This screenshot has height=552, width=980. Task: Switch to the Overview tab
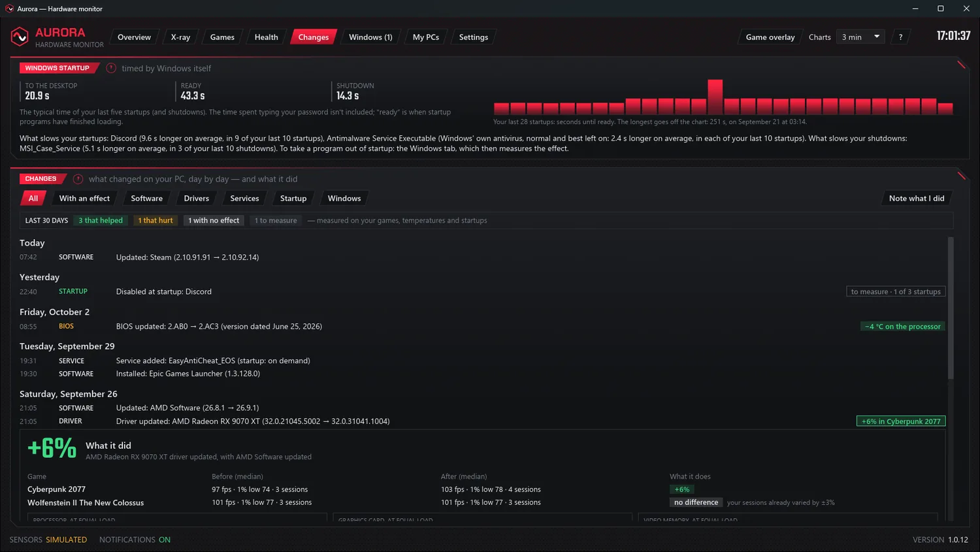(134, 37)
